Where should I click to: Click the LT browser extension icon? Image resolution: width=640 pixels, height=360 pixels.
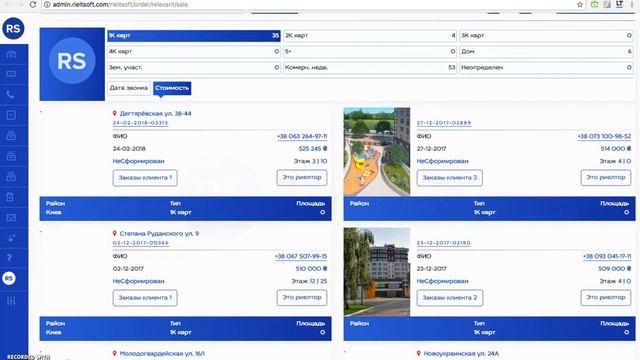click(x=620, y=4)
